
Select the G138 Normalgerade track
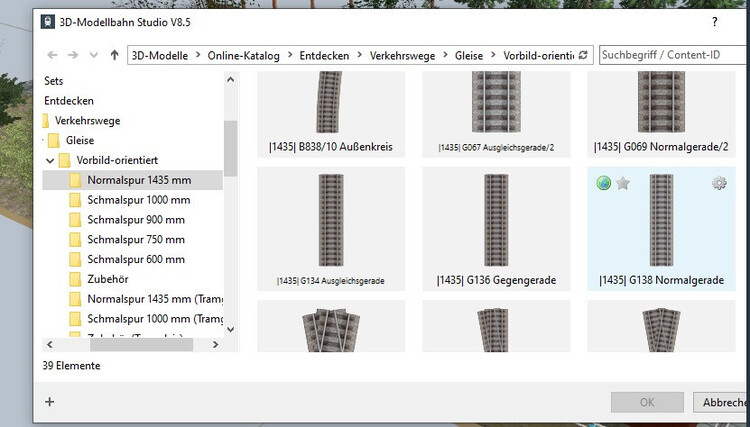(661, 229)
